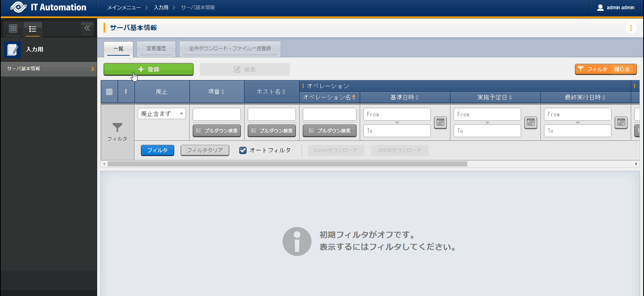The height and width of the screenshot is (296, 644).
Task: Open calendar picker for 実施予定日 filter
Action: 531,122
